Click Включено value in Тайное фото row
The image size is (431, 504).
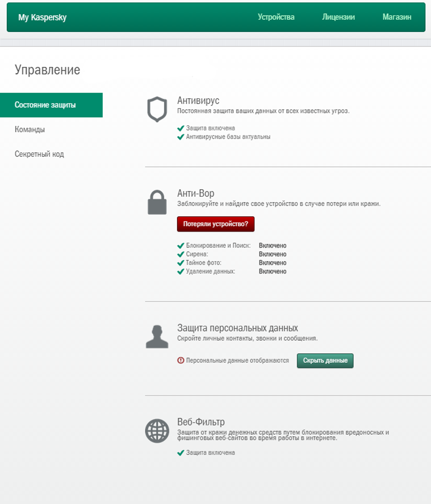272,263
